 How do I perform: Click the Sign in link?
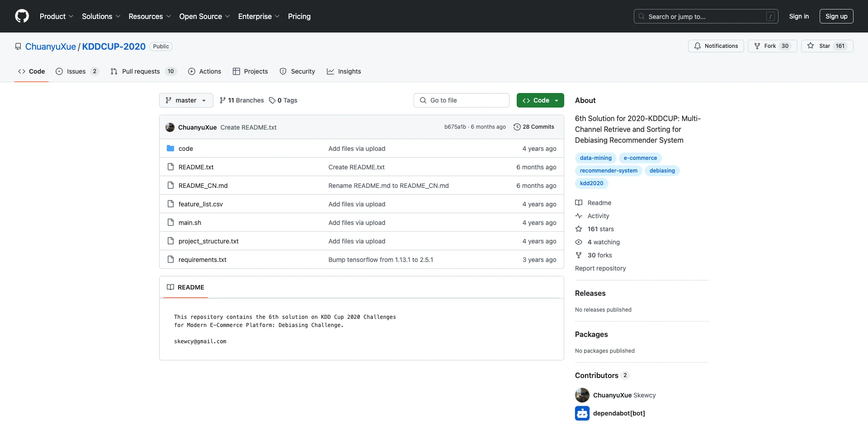[x=799, y=16]
